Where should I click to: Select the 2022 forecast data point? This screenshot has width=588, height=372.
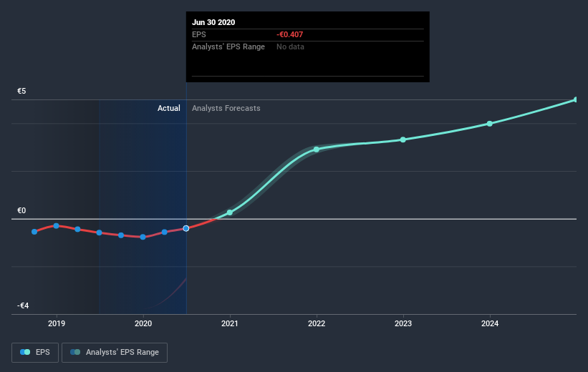317,150
